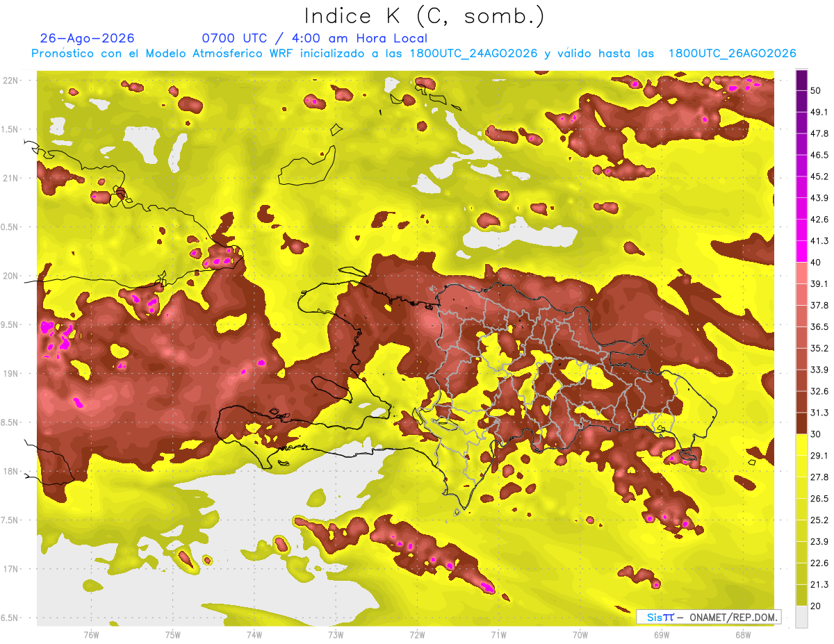Click the color bar value 20
This screenshot has width=834, height=644.
[817, 605]
